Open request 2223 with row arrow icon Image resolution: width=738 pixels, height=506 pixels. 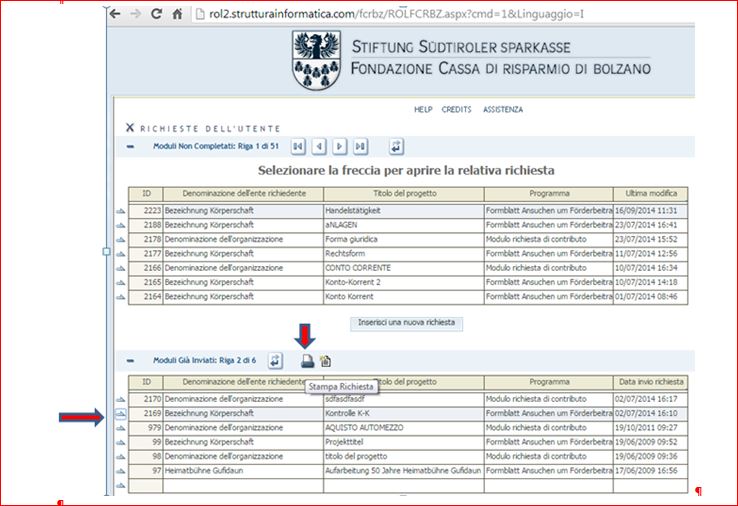(x=121, y=211)
